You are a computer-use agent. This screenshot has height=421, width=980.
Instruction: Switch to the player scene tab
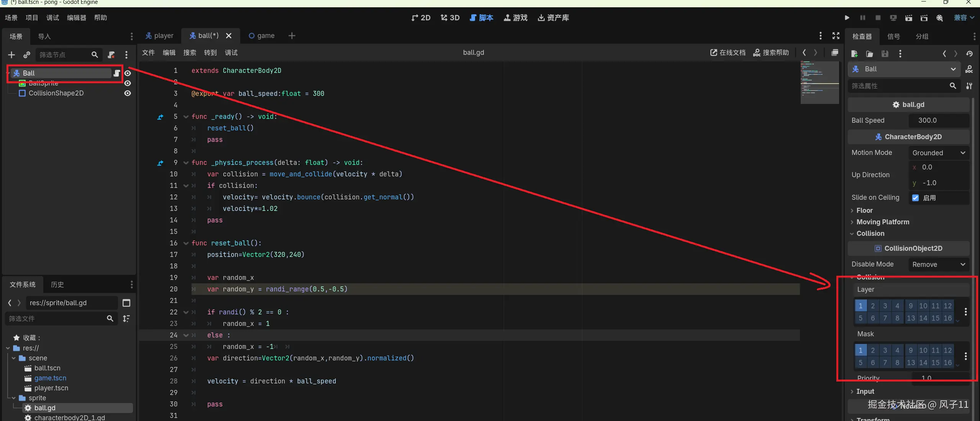tap(159, 36)
